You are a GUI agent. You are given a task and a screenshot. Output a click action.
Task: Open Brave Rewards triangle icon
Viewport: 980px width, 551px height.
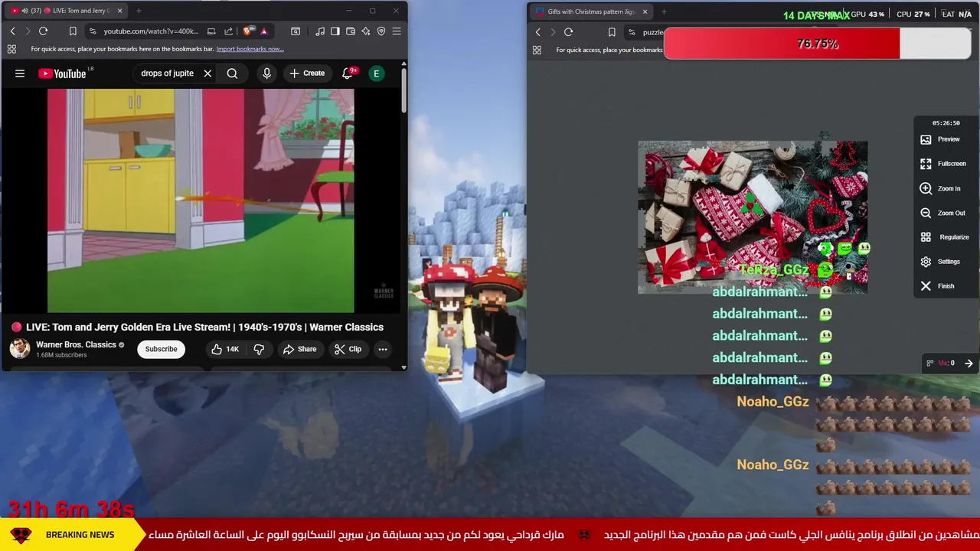263,31
